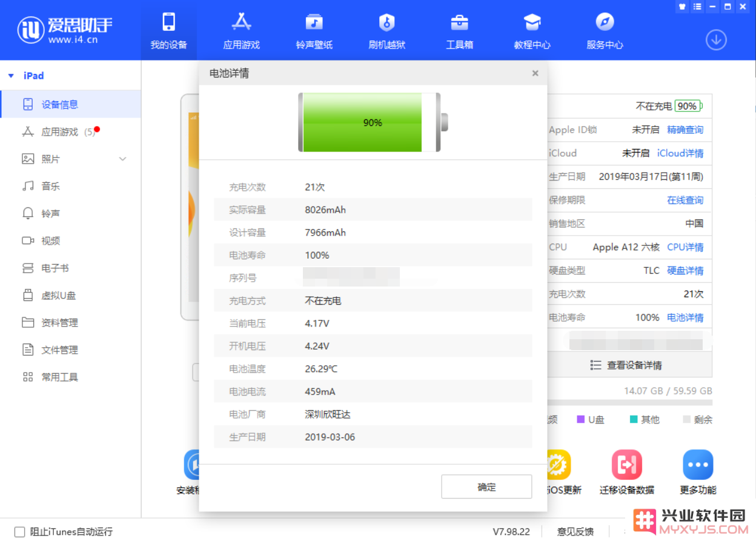Click the green battery level graphic
The height and width of the screenshot is (544, 756).
[373, 122]
